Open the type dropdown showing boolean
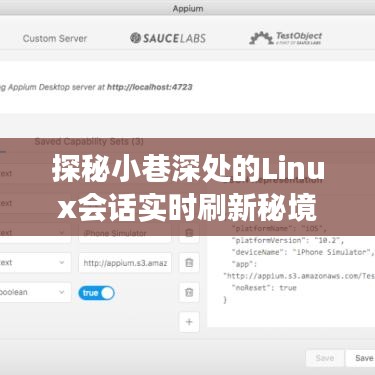This screenshot has width=375, height=375. tap(35, 292)
